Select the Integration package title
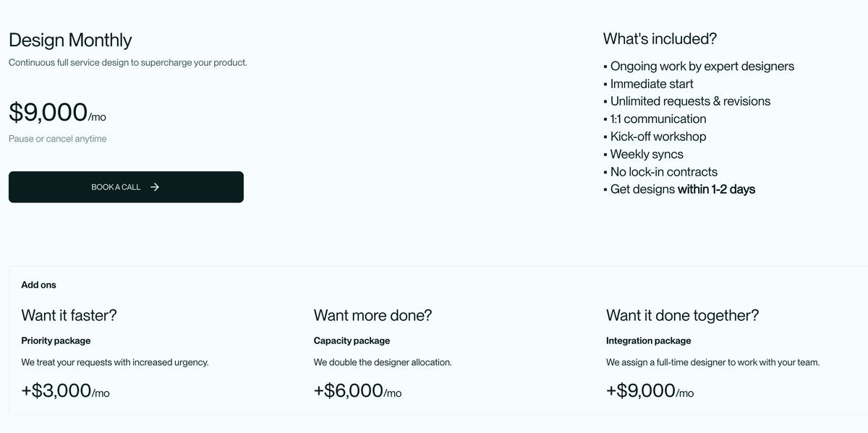The image size is (868, 433). coord(648,340)
